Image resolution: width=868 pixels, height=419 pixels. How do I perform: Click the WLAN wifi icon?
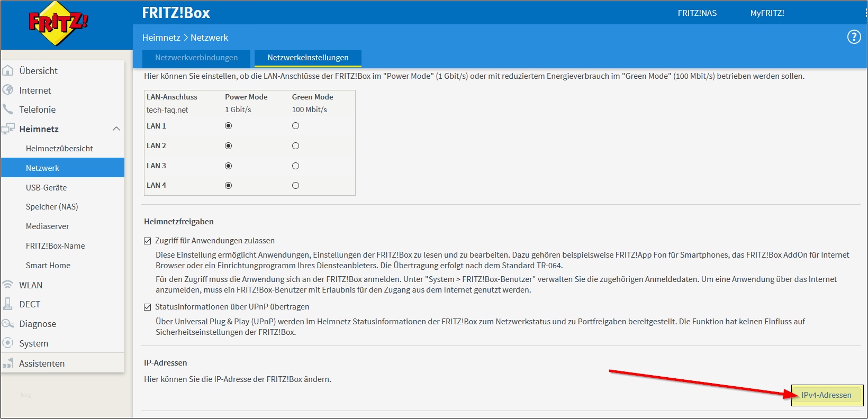click(8, 285)
